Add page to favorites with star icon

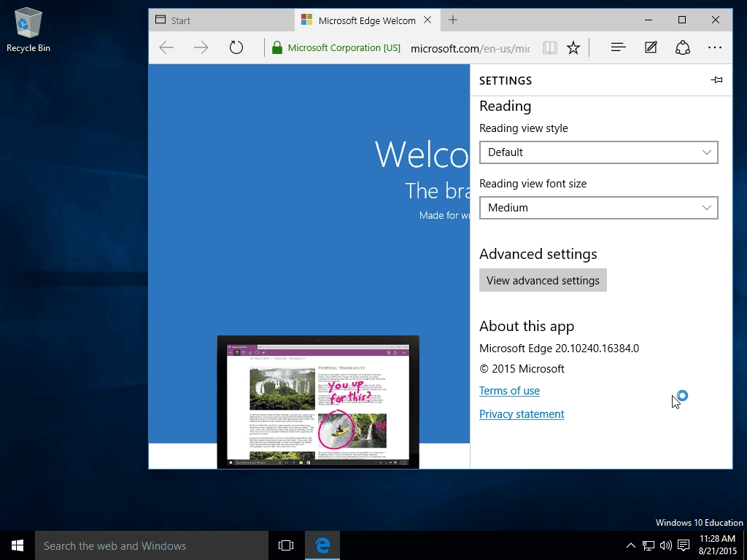[x=573, y=47]
